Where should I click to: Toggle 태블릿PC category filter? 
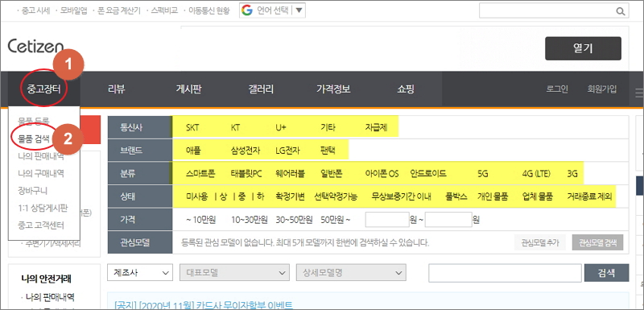pyautogui.click(x=246, y=173)
